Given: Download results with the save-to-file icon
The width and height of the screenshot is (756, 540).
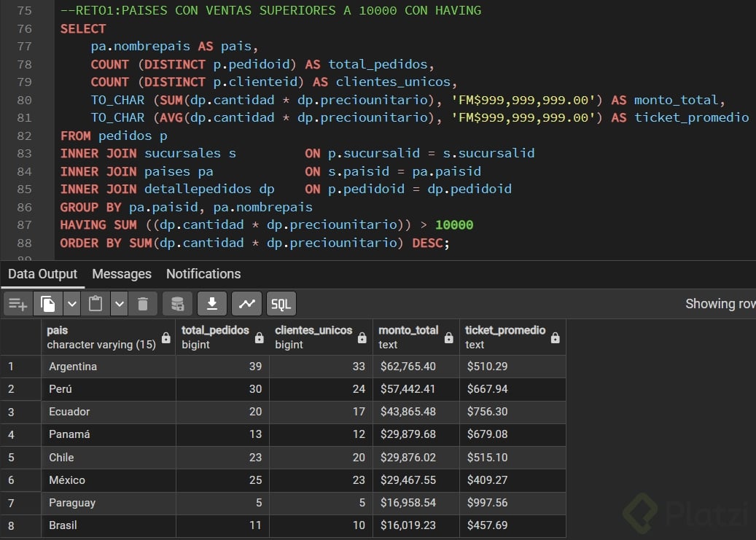Looking at the screenshot, I should click(212, 304).
